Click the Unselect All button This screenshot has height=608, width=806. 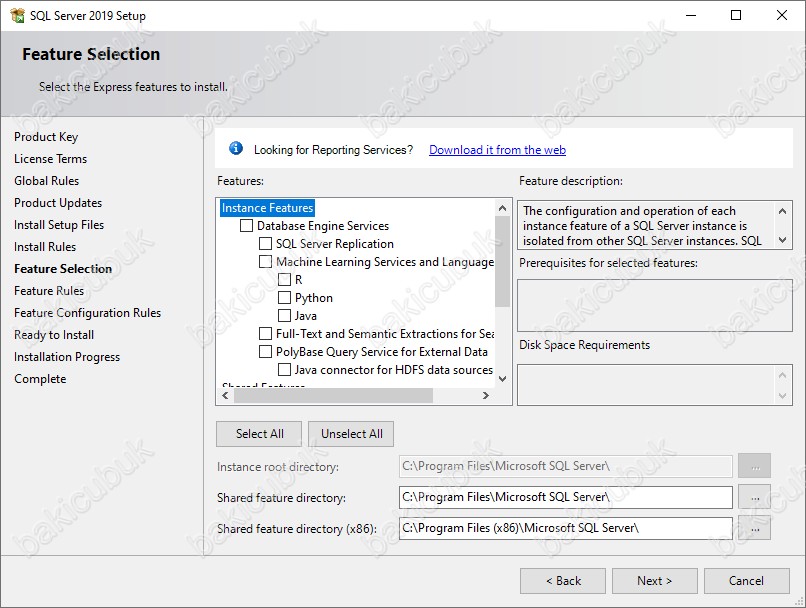[351, 434]
